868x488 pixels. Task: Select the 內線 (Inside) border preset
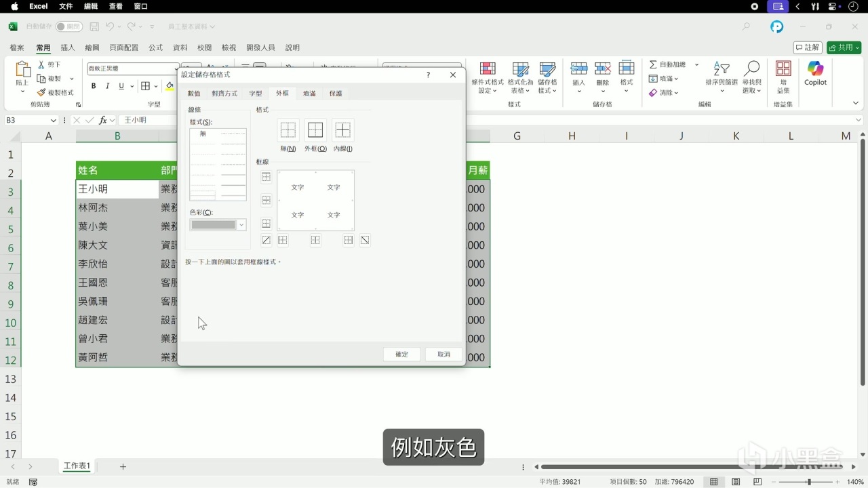click(x=342, y=130)
